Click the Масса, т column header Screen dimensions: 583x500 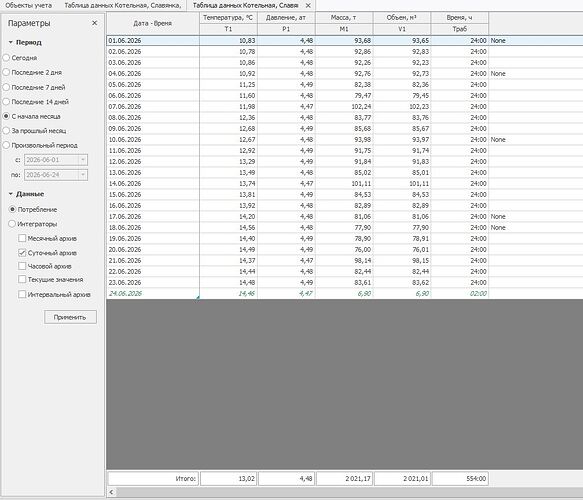coord(344,17)
